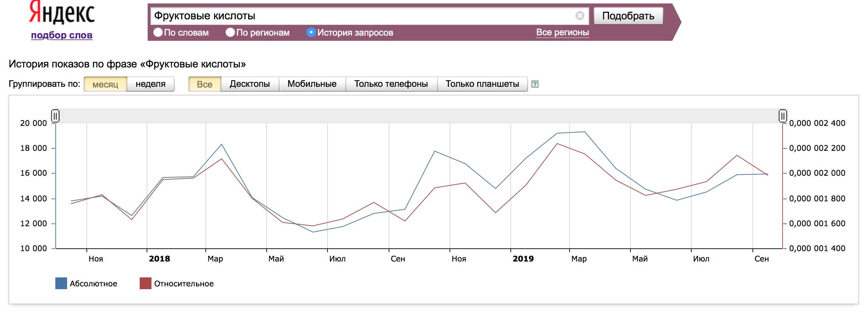The image size is (868, 312).
Task: Open the Все регионы region selector
Action: 563,33
